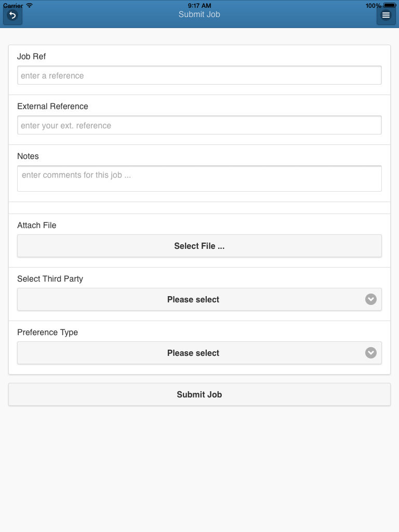
Task: Click the Third Party dropdown arrow icon
Action: [371, 299]
